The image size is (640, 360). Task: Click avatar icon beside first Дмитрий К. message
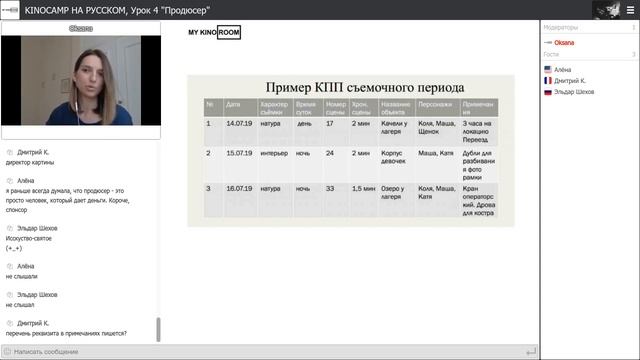10,152
